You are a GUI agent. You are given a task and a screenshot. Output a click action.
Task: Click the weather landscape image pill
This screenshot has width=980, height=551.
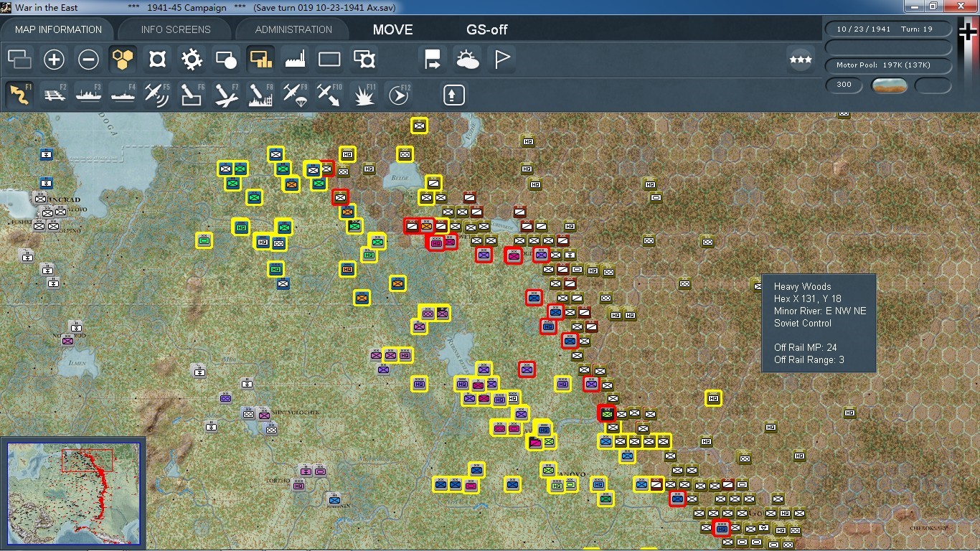[x=890, y=85]
